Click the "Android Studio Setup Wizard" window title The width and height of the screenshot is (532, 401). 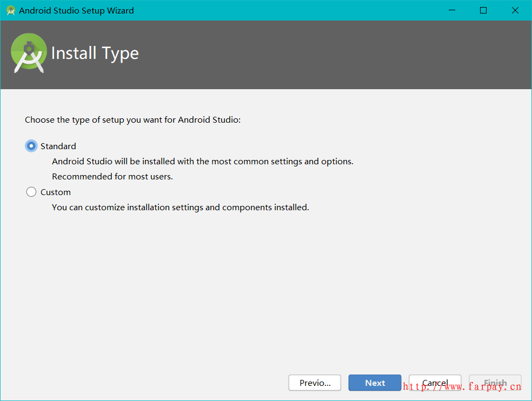pyautogui.click(x=76, y=10)
